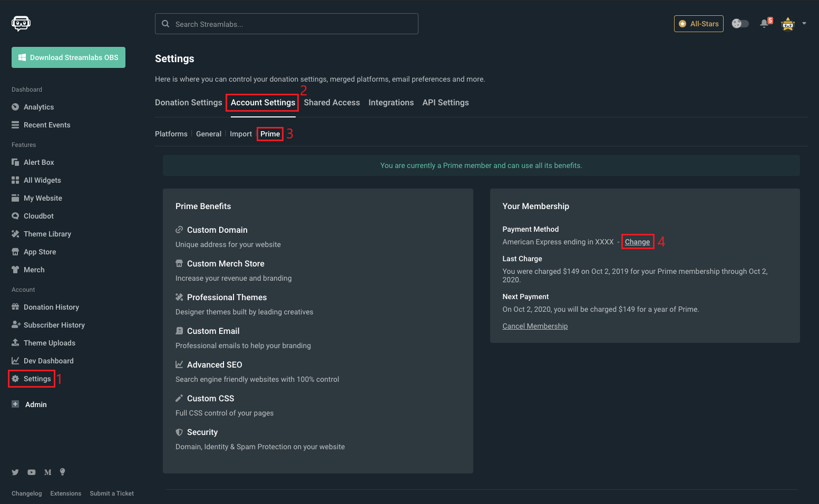Open Recent Events from the sidebar
The height and width of the screenshot is (504, 819).
point(41,125)
